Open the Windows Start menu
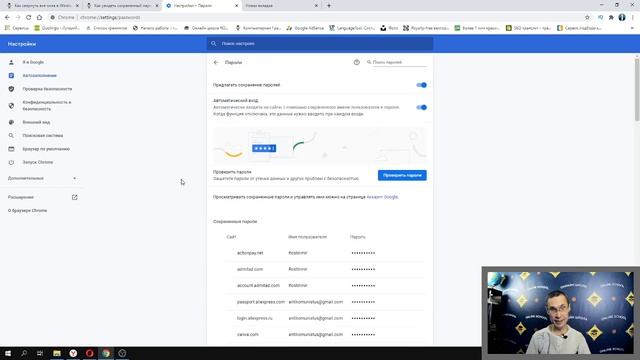Viewport: 640px width, 360px height. pyautogui.click(x=8, y=353)
